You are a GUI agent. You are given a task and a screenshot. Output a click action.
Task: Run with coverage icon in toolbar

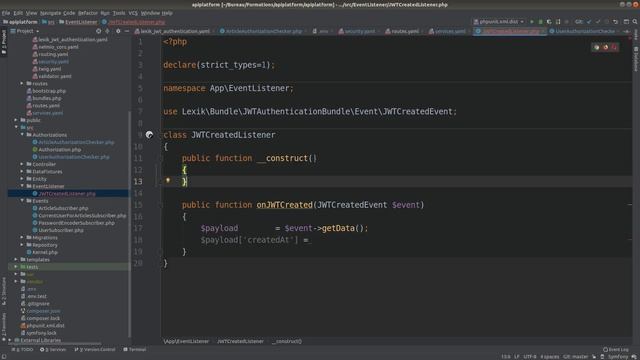[549, 22]
